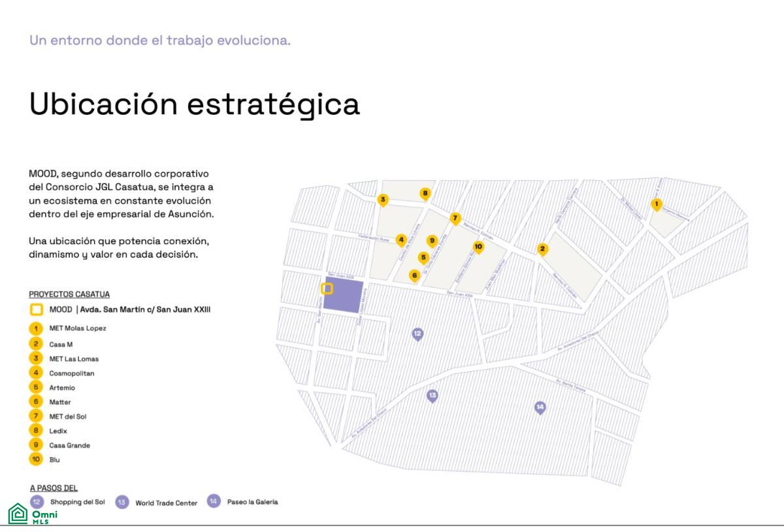Viewport: 784px width, 532px height.
Task: Select the "Matter" legend label
Action: [60, 402]
